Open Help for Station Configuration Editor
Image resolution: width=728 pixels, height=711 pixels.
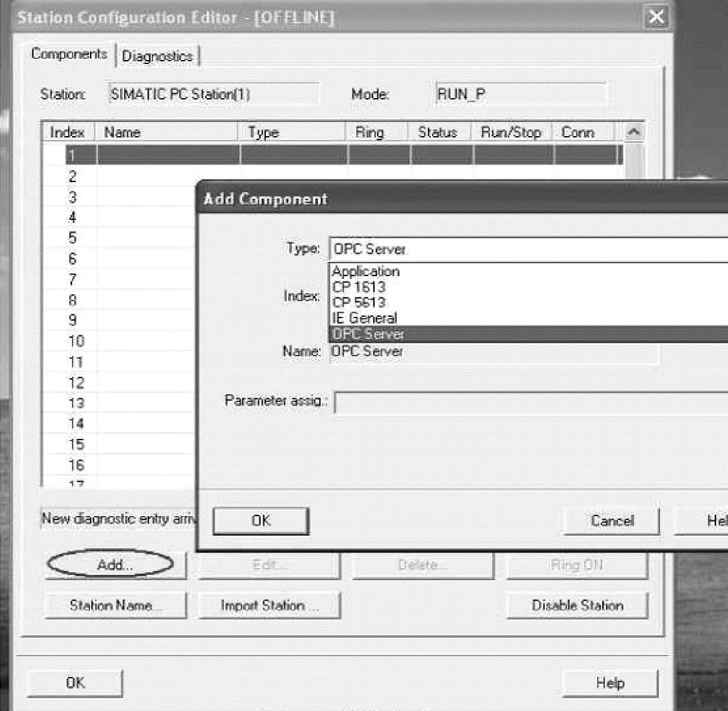610,683
